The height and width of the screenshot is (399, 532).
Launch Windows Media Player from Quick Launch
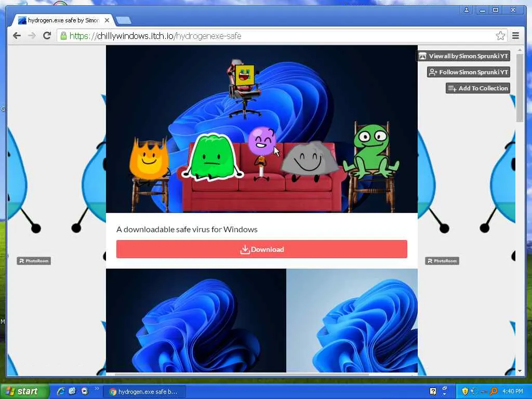coord(84,391)
